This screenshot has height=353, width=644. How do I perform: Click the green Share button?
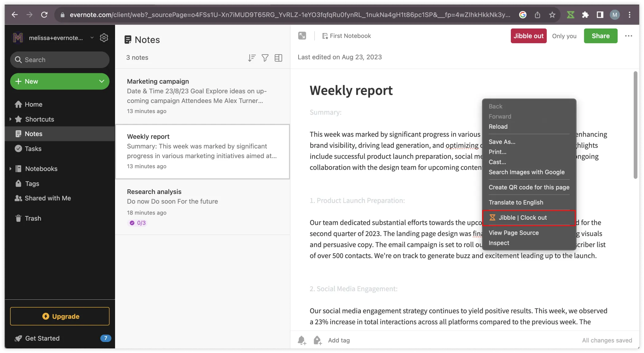(x=600, y=36)
